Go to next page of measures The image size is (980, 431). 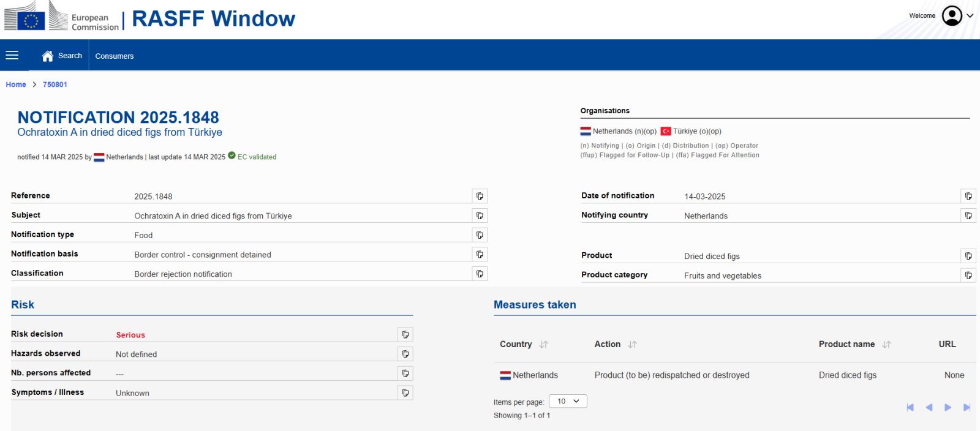coord(948,408)
